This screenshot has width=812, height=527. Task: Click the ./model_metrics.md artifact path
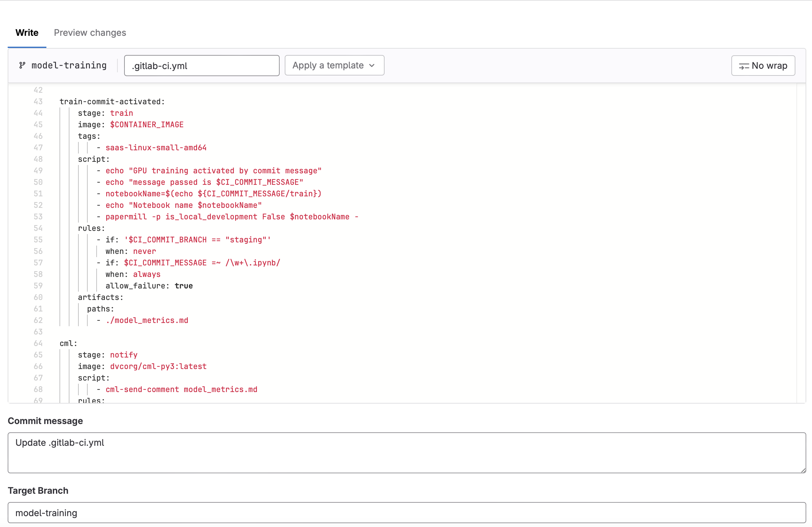point(147,320)
